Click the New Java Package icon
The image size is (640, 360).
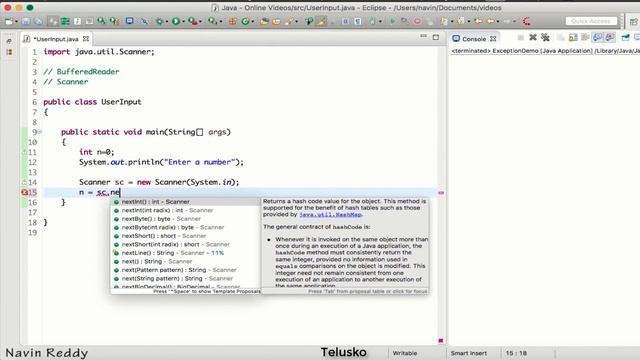pyautogui.click(x=232, y=21)
